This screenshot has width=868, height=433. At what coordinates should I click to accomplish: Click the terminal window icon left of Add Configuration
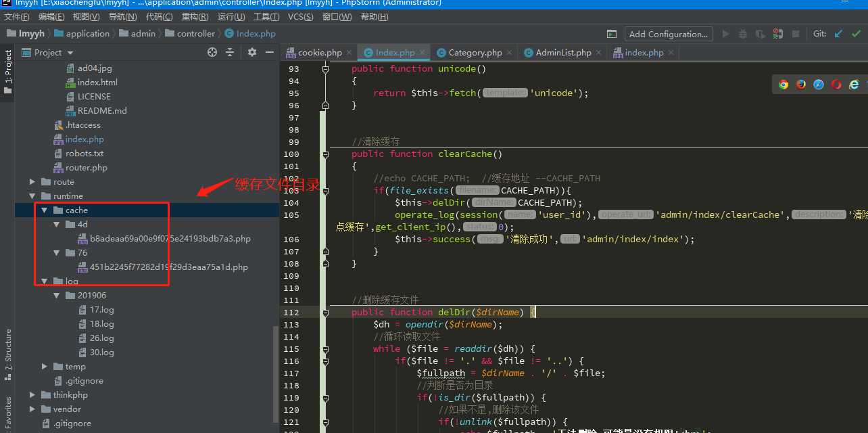612,34
